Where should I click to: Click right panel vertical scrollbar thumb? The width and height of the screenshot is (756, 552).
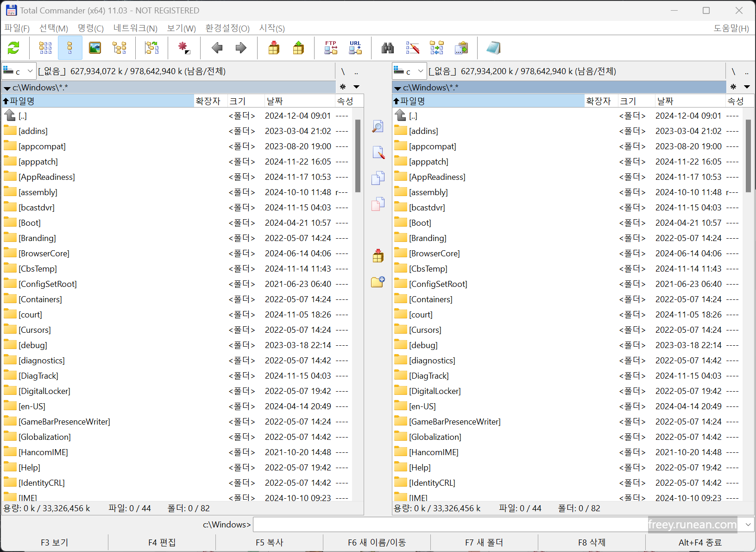click(x=748, y=156)
